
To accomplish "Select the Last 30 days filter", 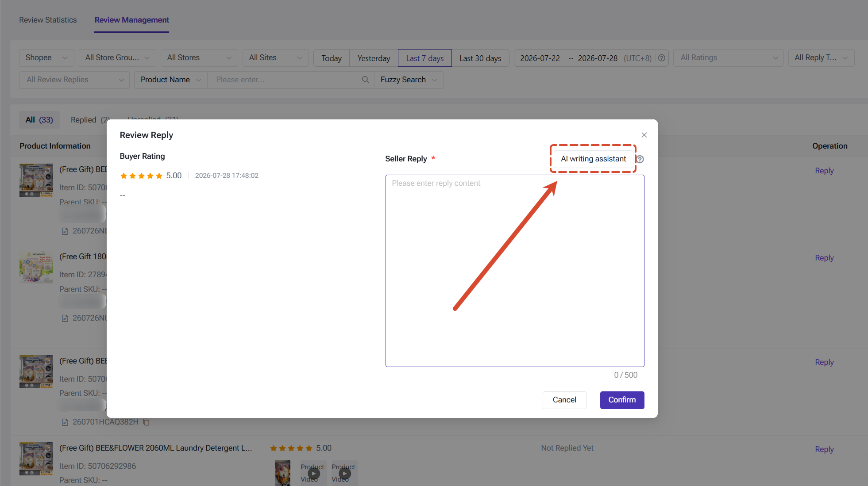I will 480,58.
